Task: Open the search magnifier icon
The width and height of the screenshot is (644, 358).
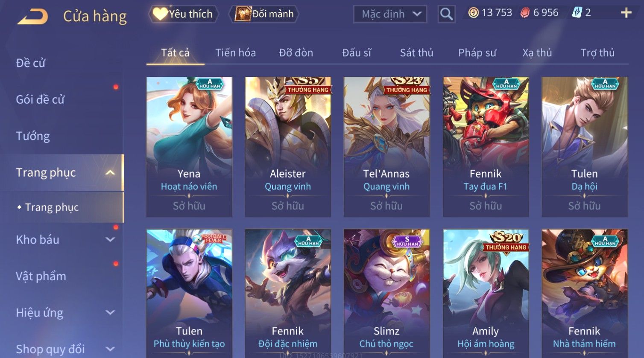Action: click(x=446, y=14)
